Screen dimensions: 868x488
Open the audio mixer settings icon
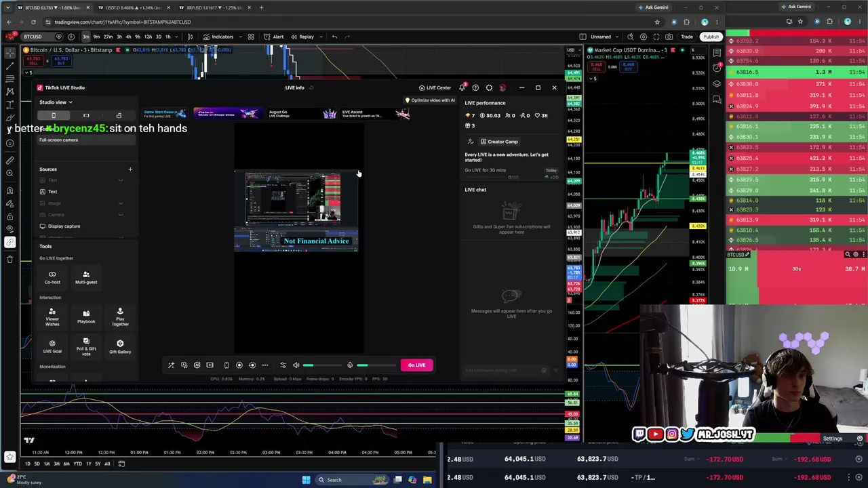[x=283, y=365]
